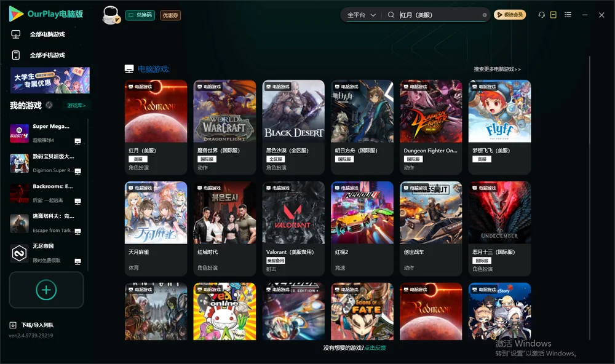Click the PC icon on 无尽帝国 row
This screenshot has width=615, height=364.
[77, 262]
